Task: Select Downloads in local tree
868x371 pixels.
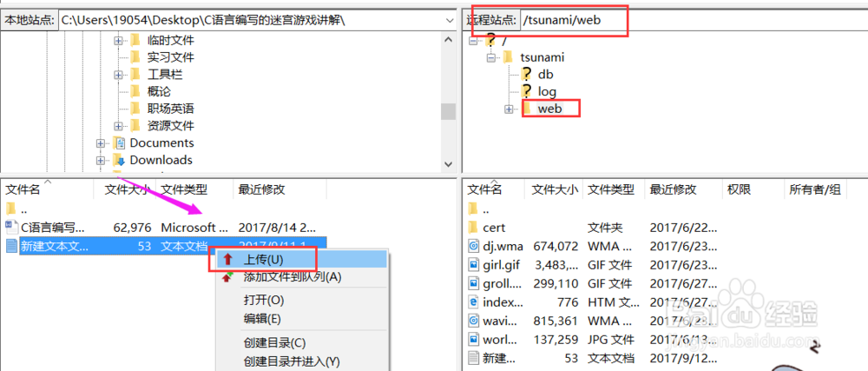Action: 161,160
